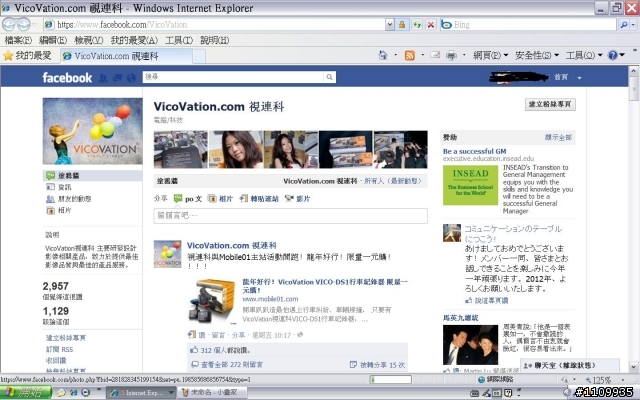Select the video icon in share bar
Image resolution: width=640 pixels, height=400 pixels.
(x=289, y=198)
